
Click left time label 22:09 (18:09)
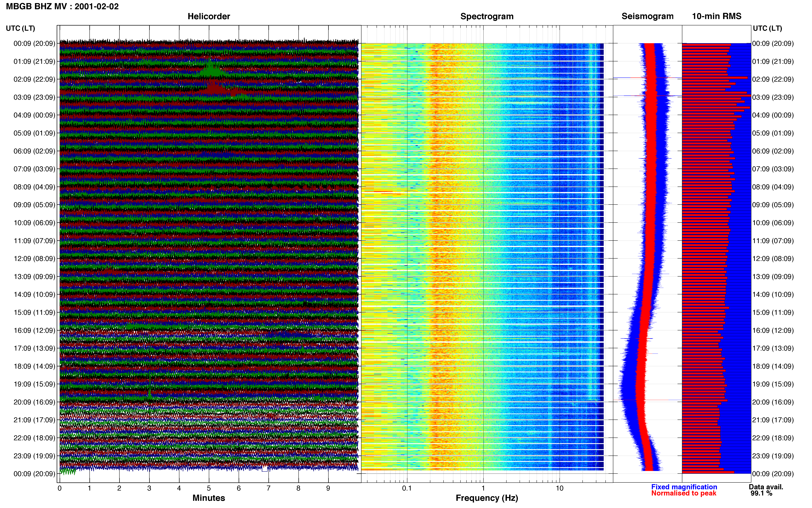pyautogui.click(x=34, y=438)
